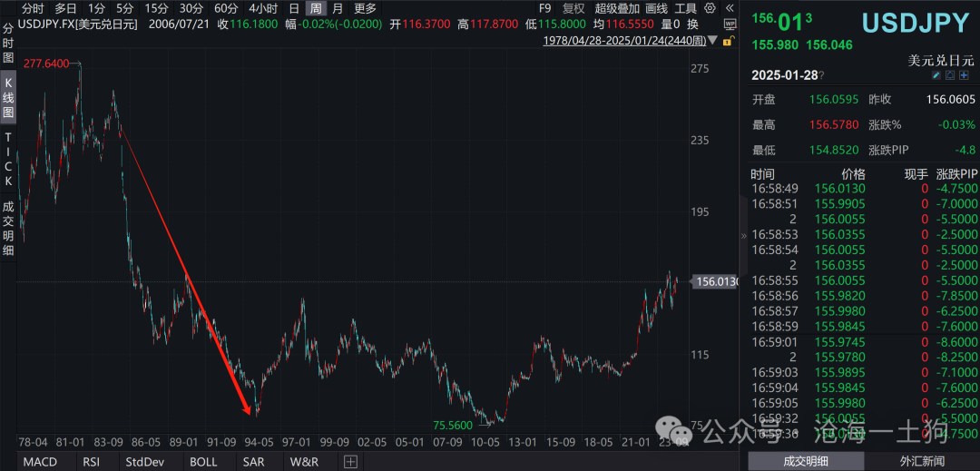Open 外汇新闻 forex news
Image resolution: width=980 pixels, height=471 pixels.
coord(922,462)
